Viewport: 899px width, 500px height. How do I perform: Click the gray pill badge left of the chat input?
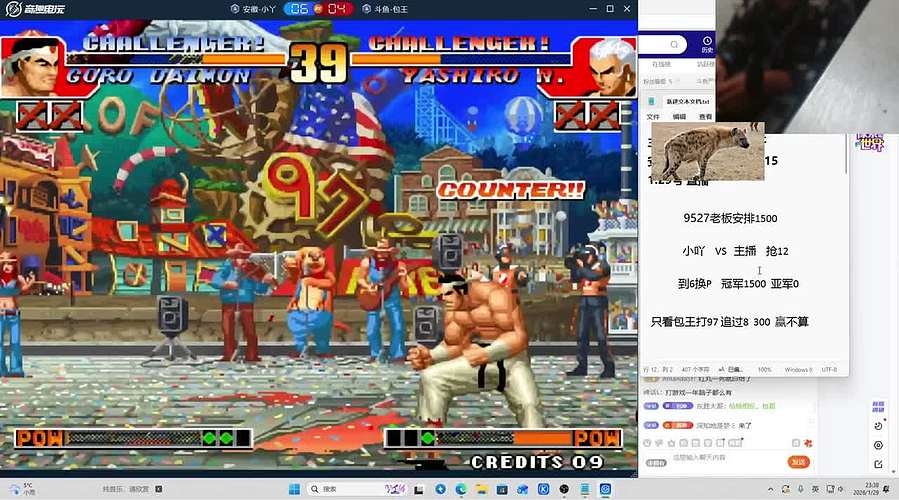(656, 463)
